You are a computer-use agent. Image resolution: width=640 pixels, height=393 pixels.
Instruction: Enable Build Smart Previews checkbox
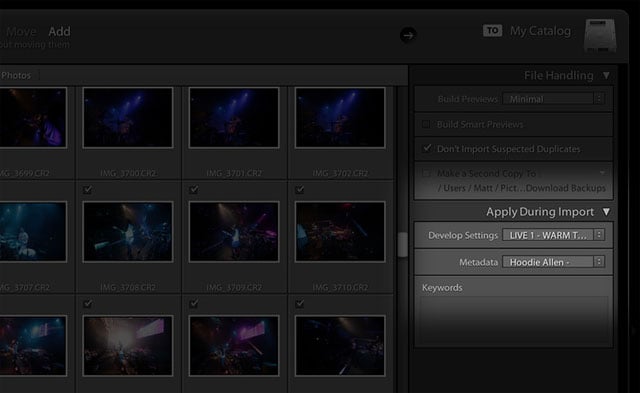pyautogui.click(x=426, y=124)
